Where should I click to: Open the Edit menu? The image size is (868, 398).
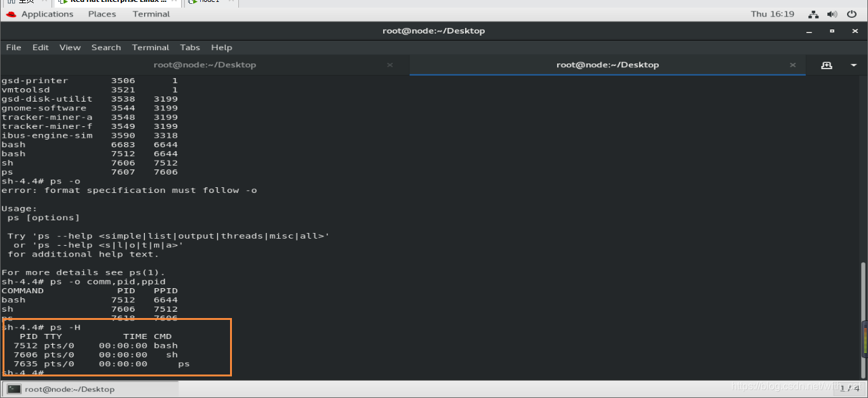(41, 48)
